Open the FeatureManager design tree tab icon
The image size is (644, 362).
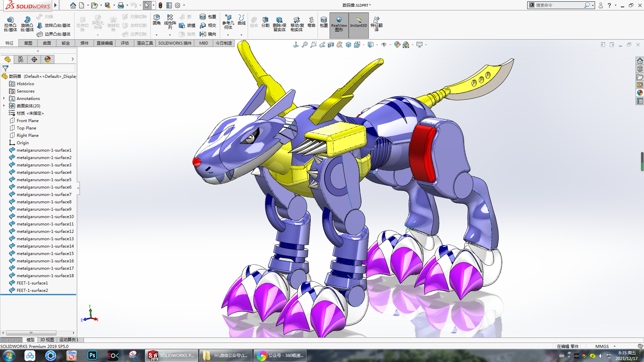[7, 59]
